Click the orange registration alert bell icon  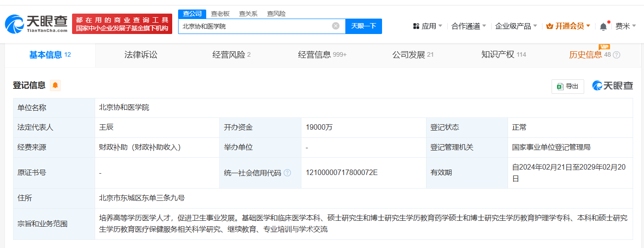55,85
